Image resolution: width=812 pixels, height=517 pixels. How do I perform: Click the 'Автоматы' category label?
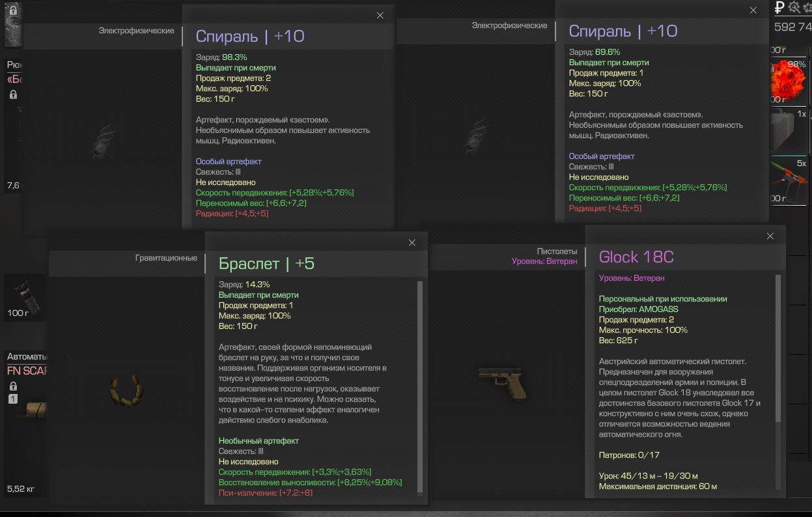point(27,357)
